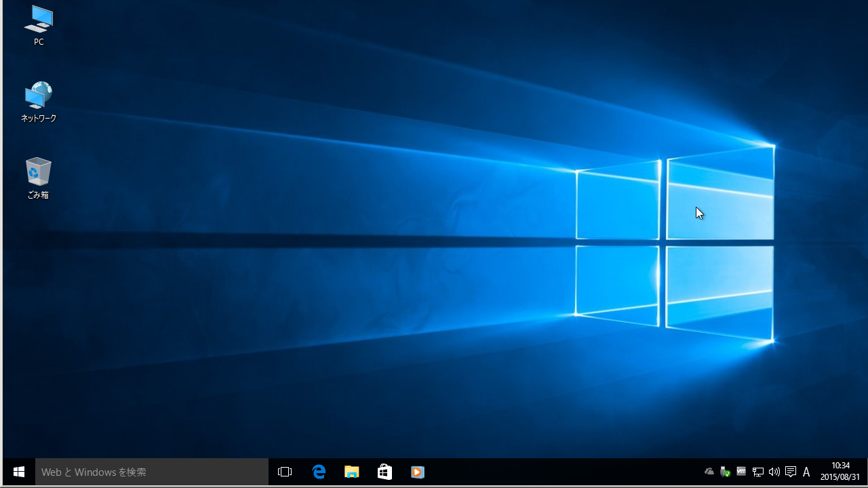
Task: Open the Store app from the taskbar
Action: coord(384,472)
